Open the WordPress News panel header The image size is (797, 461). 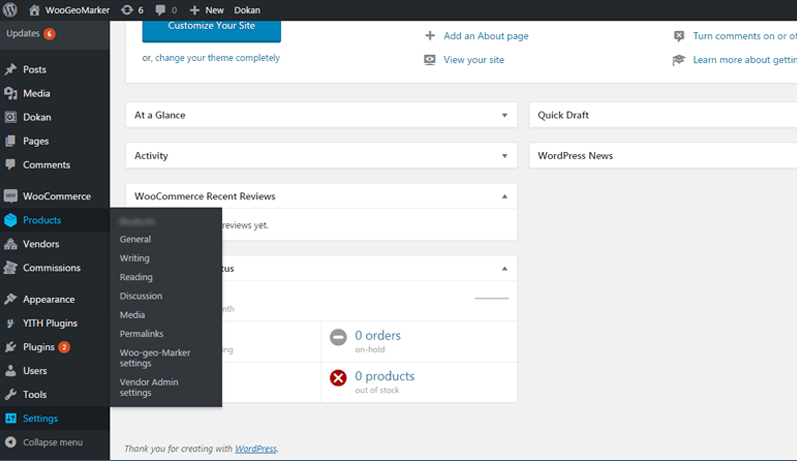(663, 156)
